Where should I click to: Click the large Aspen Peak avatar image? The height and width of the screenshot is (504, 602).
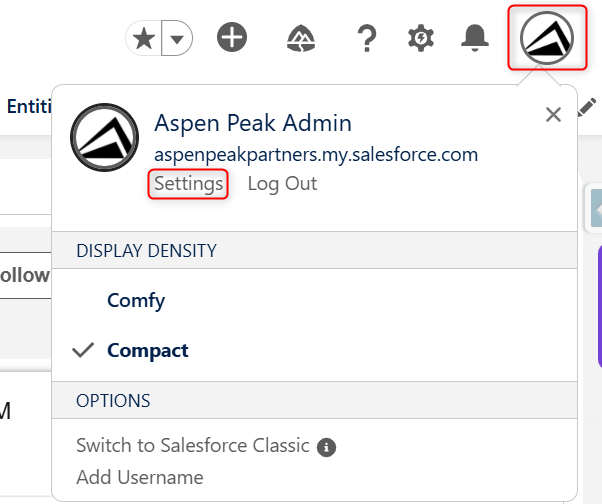104,137
